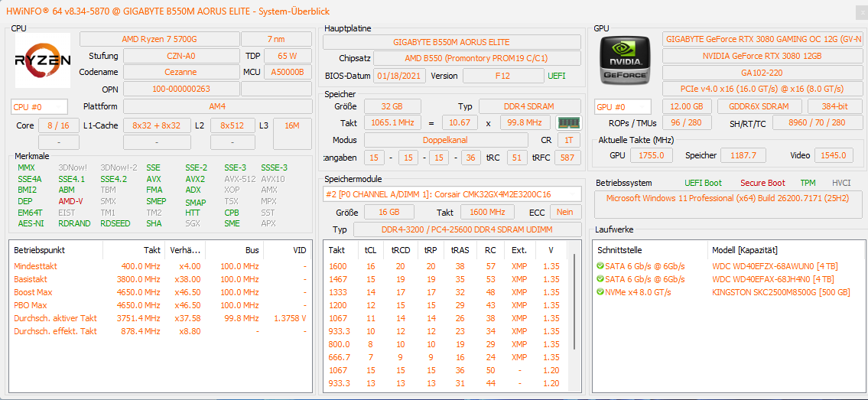Click the 65 W TDP field
The image size is (868, 400).
pyautogui.click(x=288, y=56)
